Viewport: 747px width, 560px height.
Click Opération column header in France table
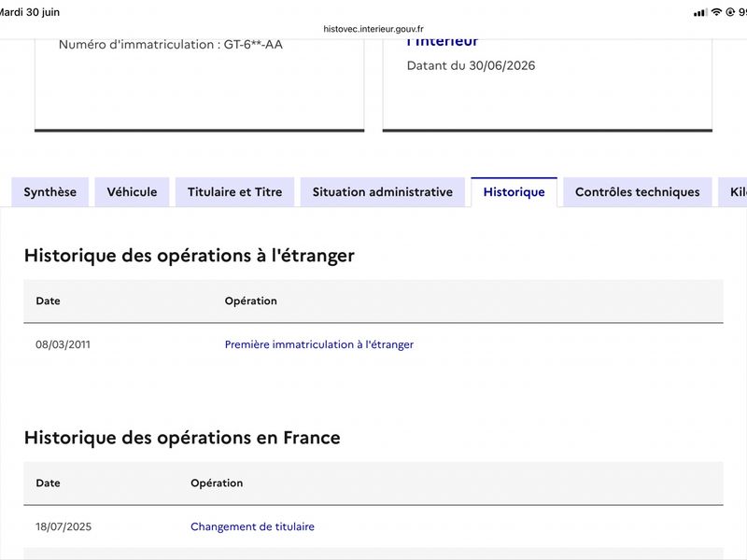click(217, 483)
